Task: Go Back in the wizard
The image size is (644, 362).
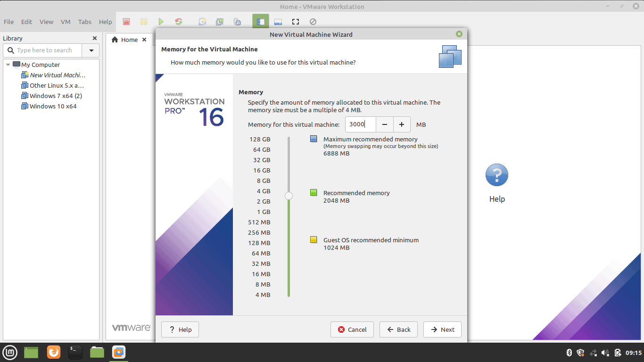Action: tap(398, 329)
